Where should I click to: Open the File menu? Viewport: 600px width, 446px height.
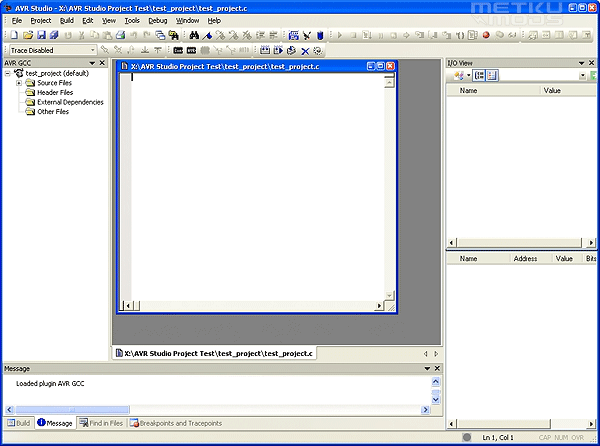coord(17,21)
